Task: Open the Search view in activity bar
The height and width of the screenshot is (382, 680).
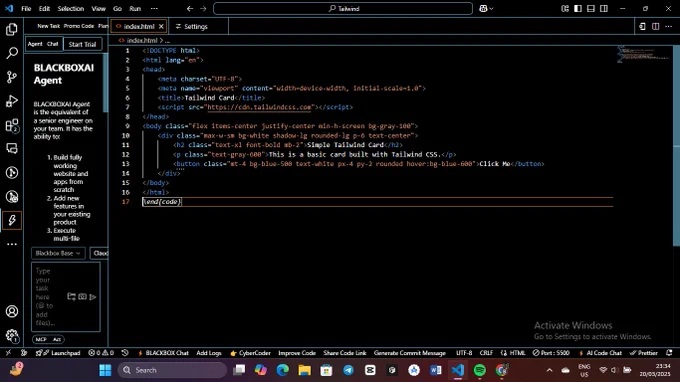Action: tap(12, 53)
